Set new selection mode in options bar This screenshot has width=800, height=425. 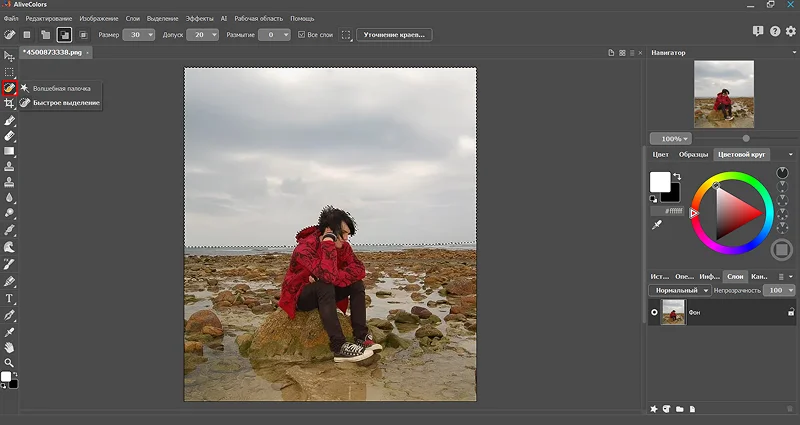point(27,35)
